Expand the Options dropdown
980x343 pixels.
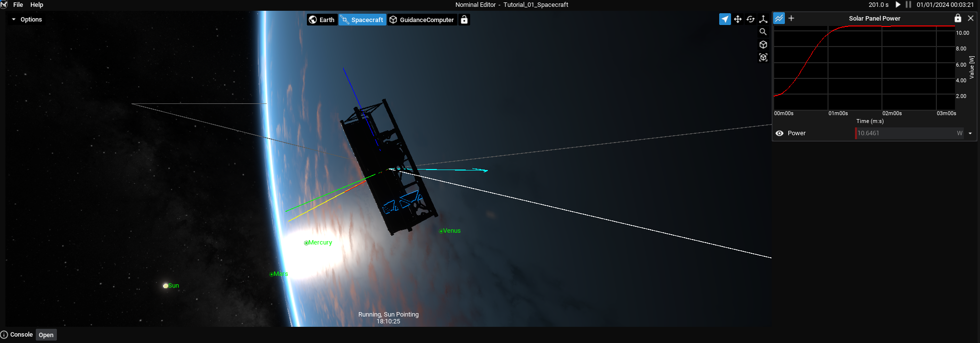[26, 20]
